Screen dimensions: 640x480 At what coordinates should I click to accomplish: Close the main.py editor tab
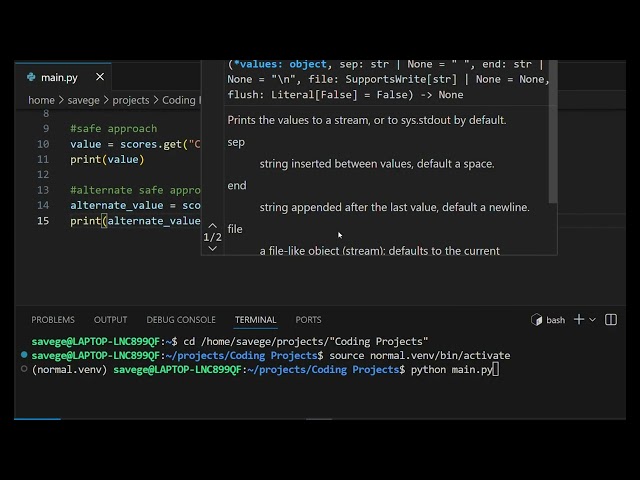tap(100, 77)
